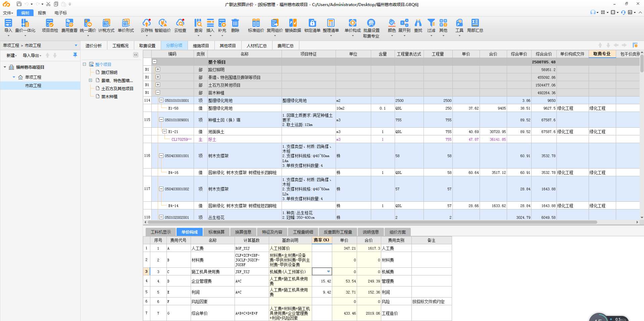Open the 过滤 filter tool
Viewport: 644px width, 321px height.
click(431, 26)
